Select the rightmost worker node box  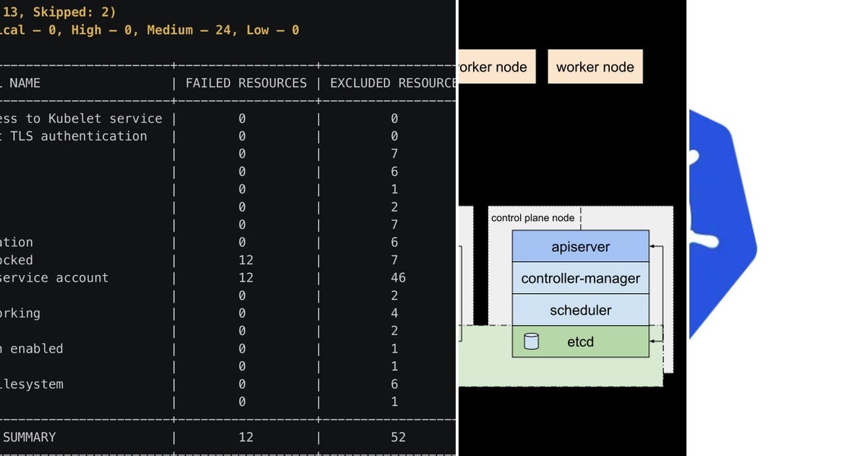click(x=595, y=66)
